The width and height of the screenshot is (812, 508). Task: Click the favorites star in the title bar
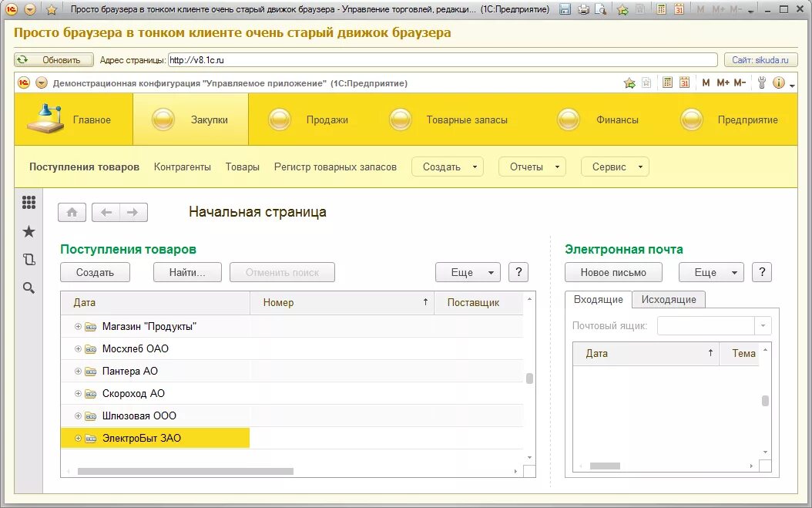pos(52,9)
